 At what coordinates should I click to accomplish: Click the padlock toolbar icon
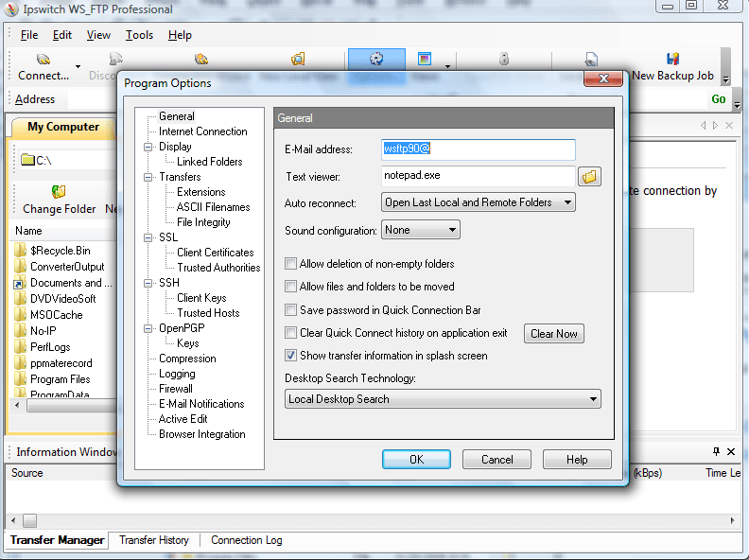(504, 59)
